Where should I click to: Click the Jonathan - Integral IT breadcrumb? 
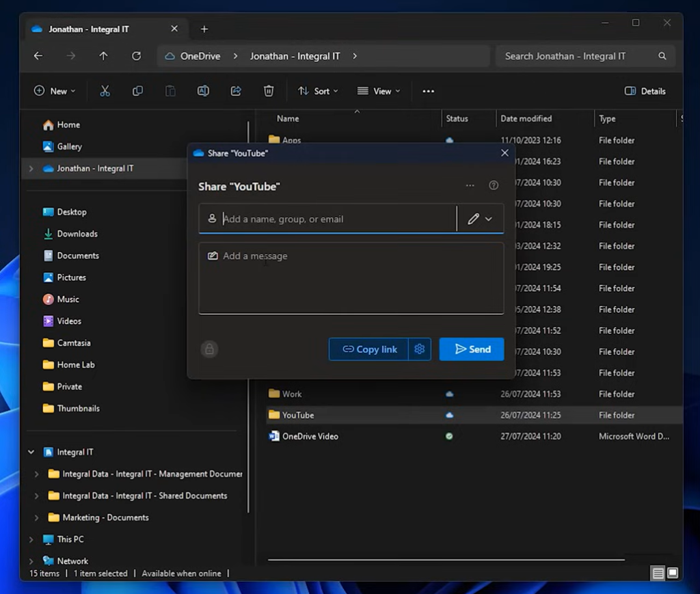[x=295, y=56]
